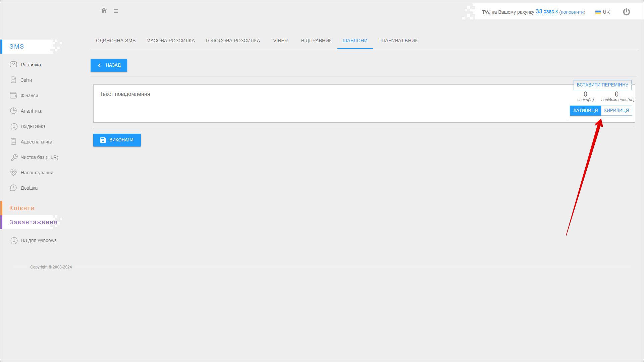The image size is (644, 362).
Task: Open the ПЛАНУВАЛЬНИК tab
Action: [x=398, y=41]
